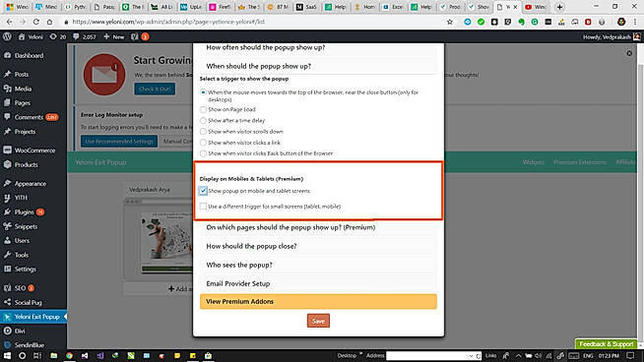
Task: Click the browser back arrow
Action: [10, 22]
